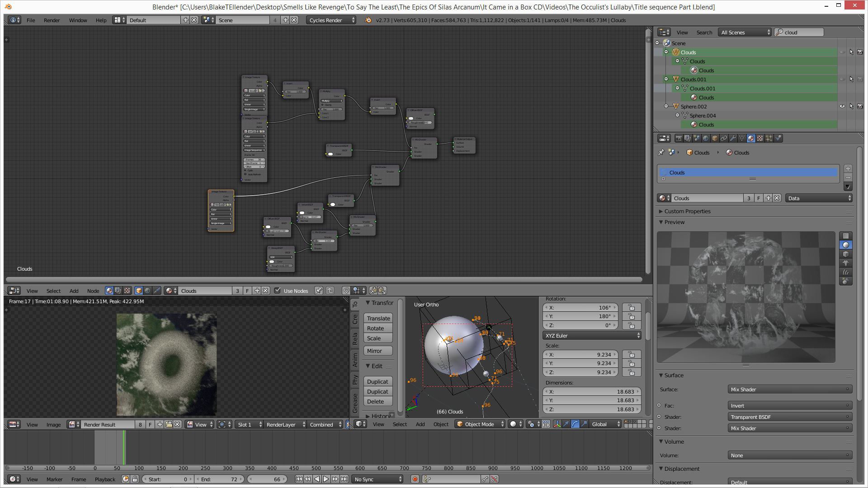This screenshot has width=868, height=488.
Task: Open the File menu
Action: [x=31, y=20]
